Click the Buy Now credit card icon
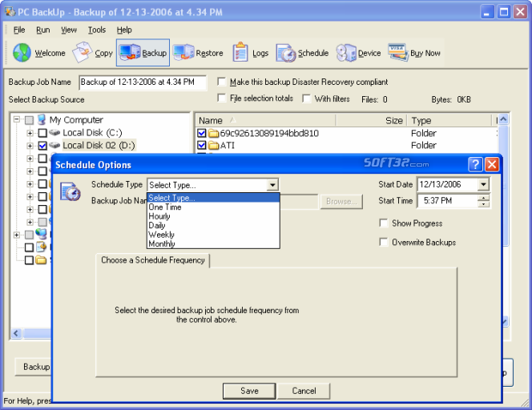 [x=398, y=52]
